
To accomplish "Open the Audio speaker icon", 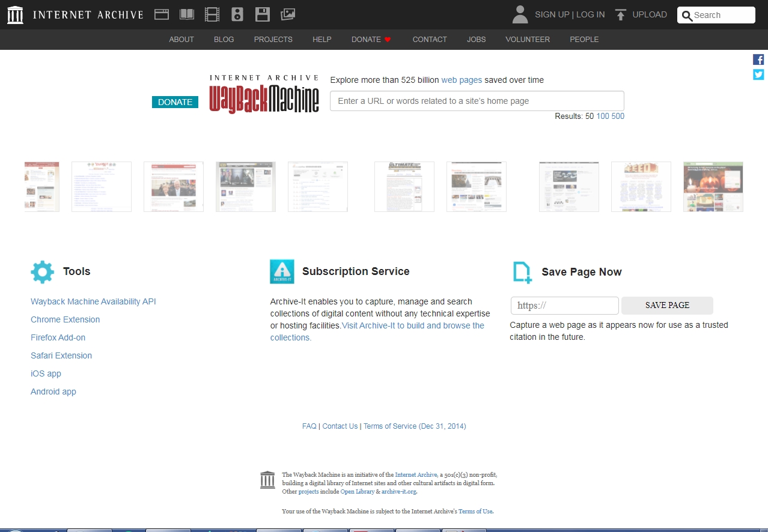I will click(237, 14).
